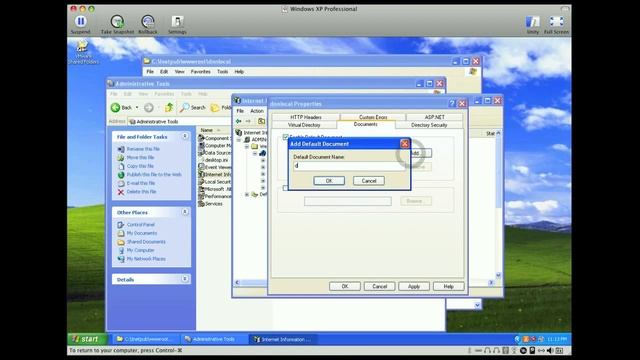Open My Documents from Other Places
This screenshot has height=360, width=640.
click(x=142, y=233)
